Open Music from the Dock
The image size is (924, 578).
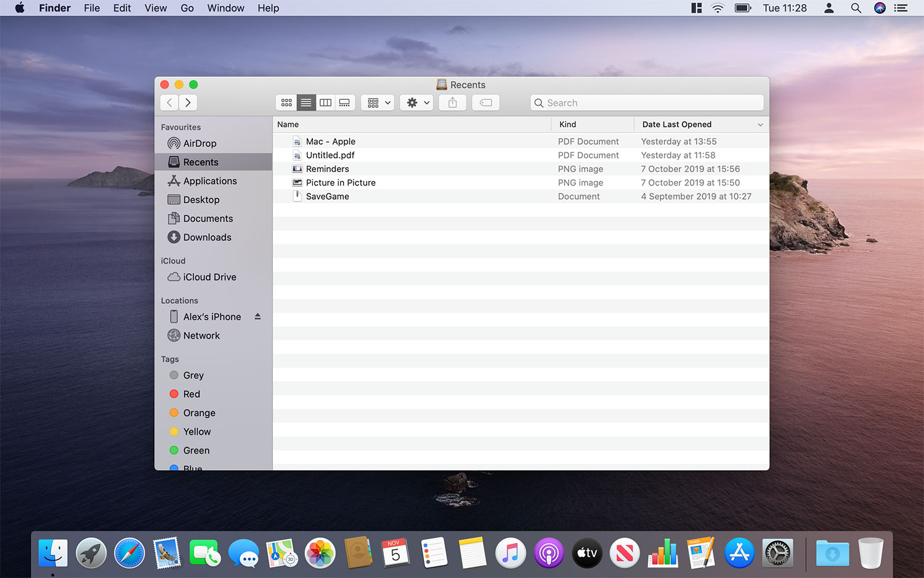point(510,553)
